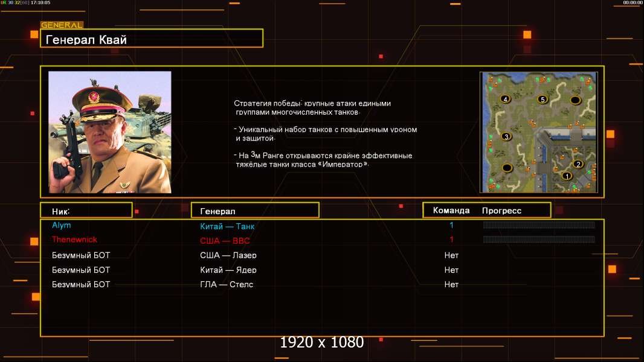
Task: Click the 00:00:00 timer at top right
Action: tap(633, 2)
